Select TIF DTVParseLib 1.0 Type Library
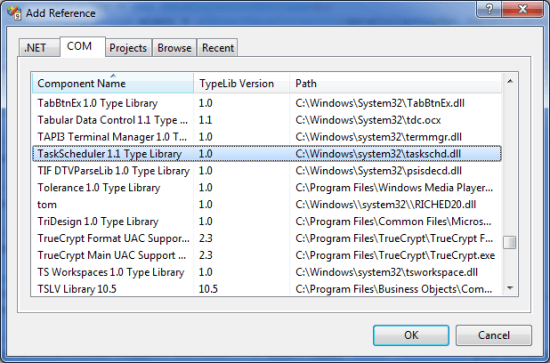The image size is (550, 363). coord(267,170)
